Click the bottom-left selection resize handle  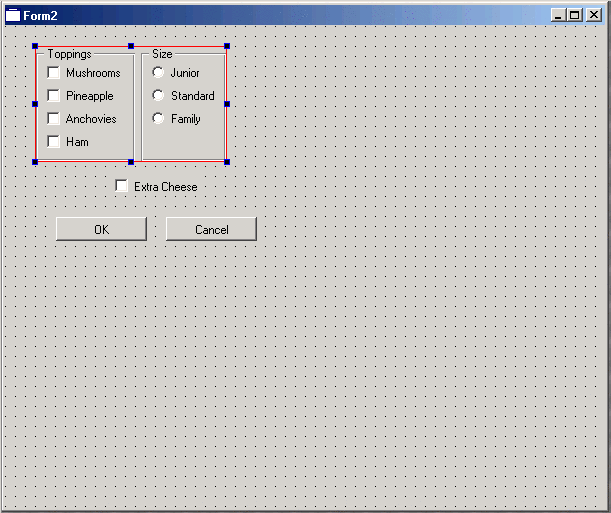pyautogui.click(x=35, y=161)
